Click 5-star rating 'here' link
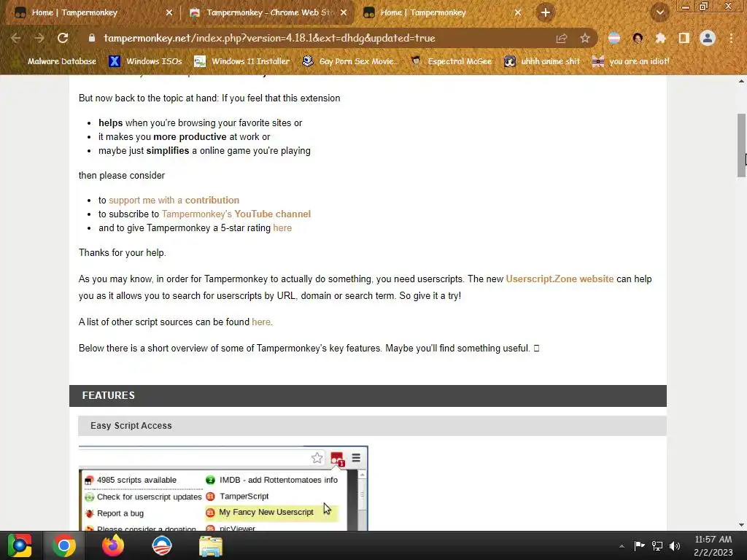The width and height of the screenshot is (747, 560). coord(282,228)
